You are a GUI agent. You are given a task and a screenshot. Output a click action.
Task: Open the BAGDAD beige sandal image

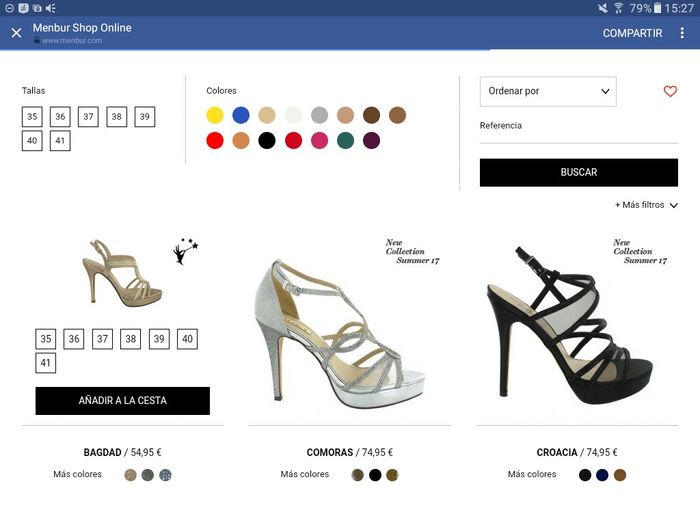122,273
